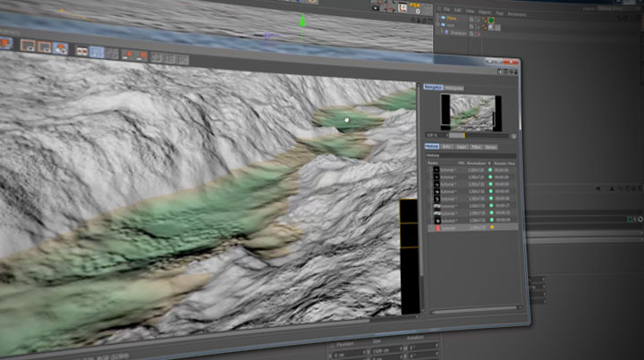Image resolution: width=644 pixels, height=360 pixels.
Task: Click the horizontal scrollbar below History list
Action: click(x=477, y=308)
